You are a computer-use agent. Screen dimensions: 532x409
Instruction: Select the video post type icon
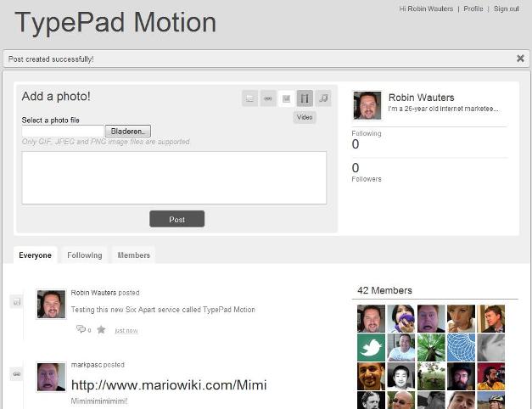click(x=305, y=98)
